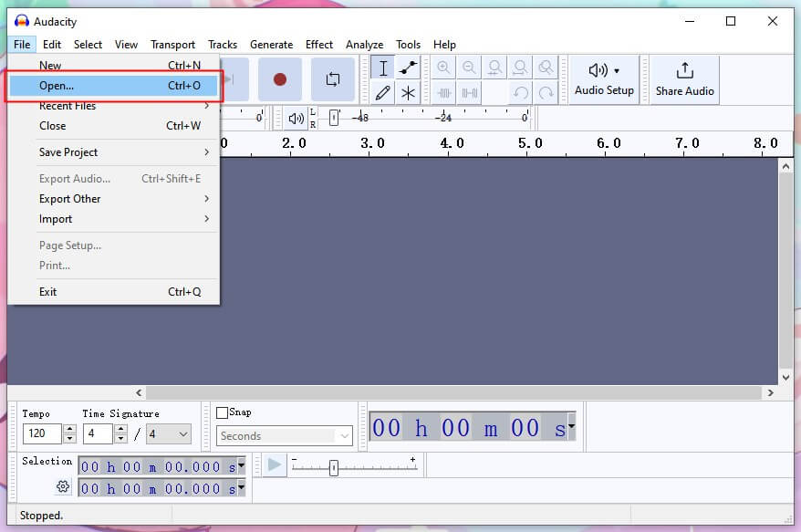Click the Audio Setup dropdown arrow
This screenshot has width=801, height=532.
(617, 70)
